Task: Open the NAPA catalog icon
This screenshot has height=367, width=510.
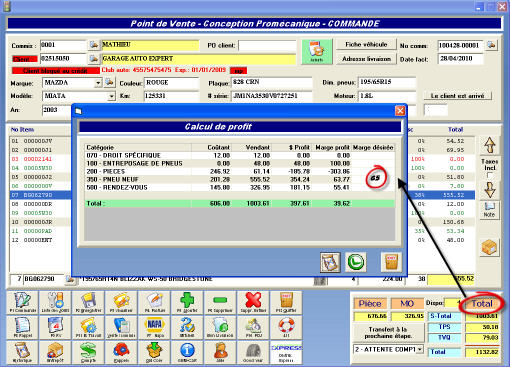Action: pos(154,327)
